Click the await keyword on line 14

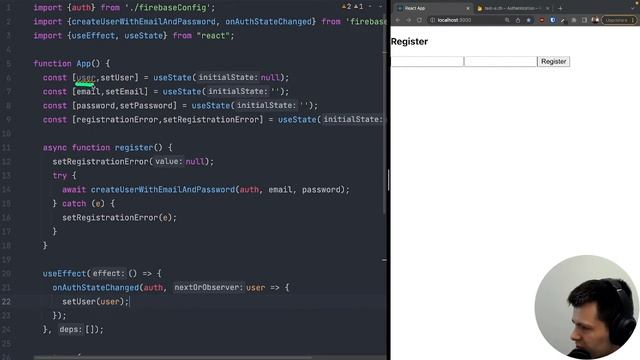point(74,190)
